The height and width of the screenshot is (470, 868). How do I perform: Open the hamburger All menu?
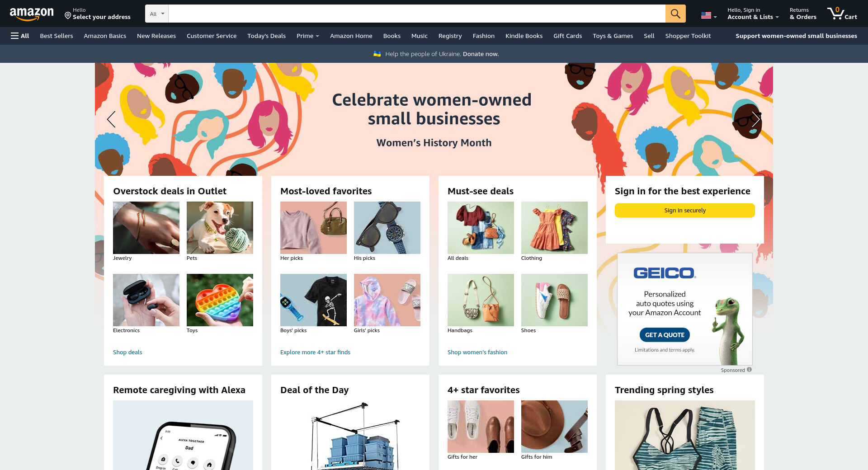(x=20, y=36)
